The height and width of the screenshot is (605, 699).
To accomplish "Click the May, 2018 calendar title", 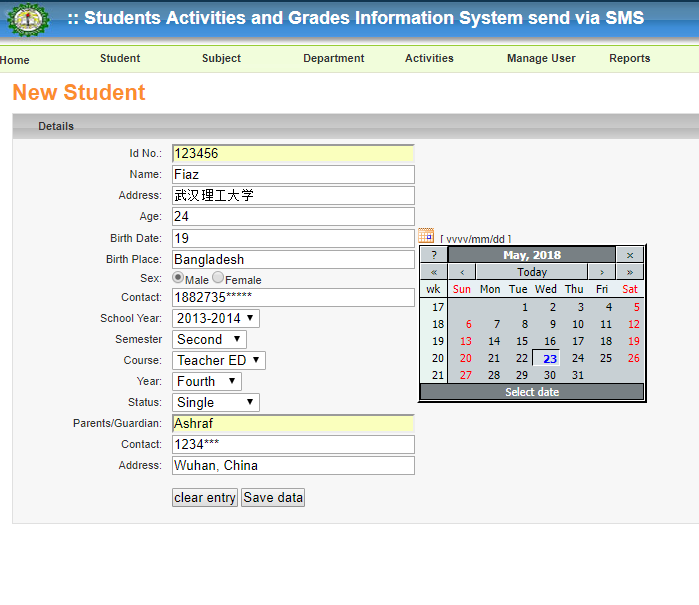I will tap(532, 255).
